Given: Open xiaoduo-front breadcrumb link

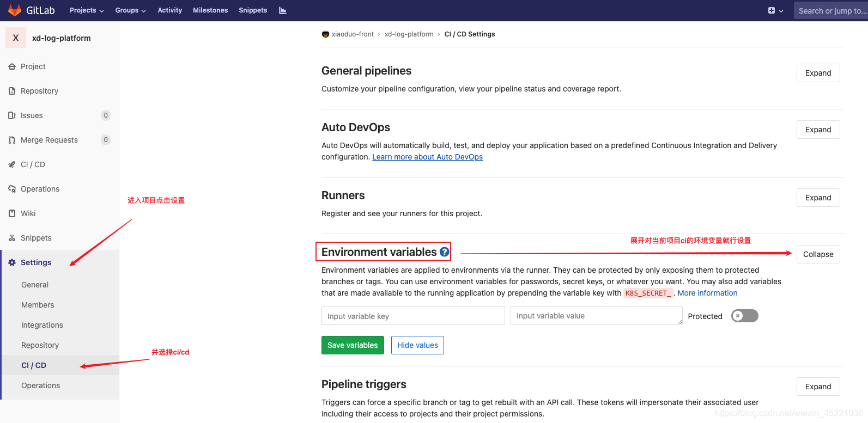Looking at the screenshot, I should [x=353, y=34].
